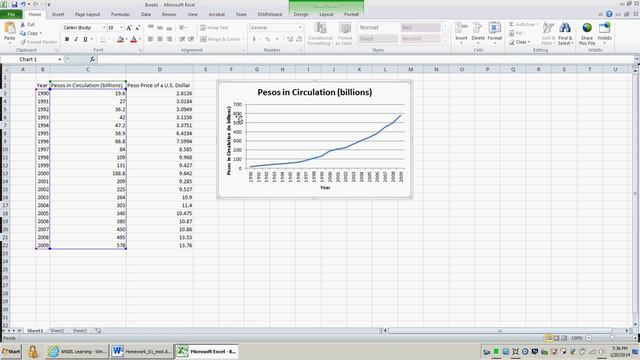The height and width of the screenshot is (360, 640).
Task: Click the Decrease Decimal icon
Action: pyautogui.click(x=299, y=39)
